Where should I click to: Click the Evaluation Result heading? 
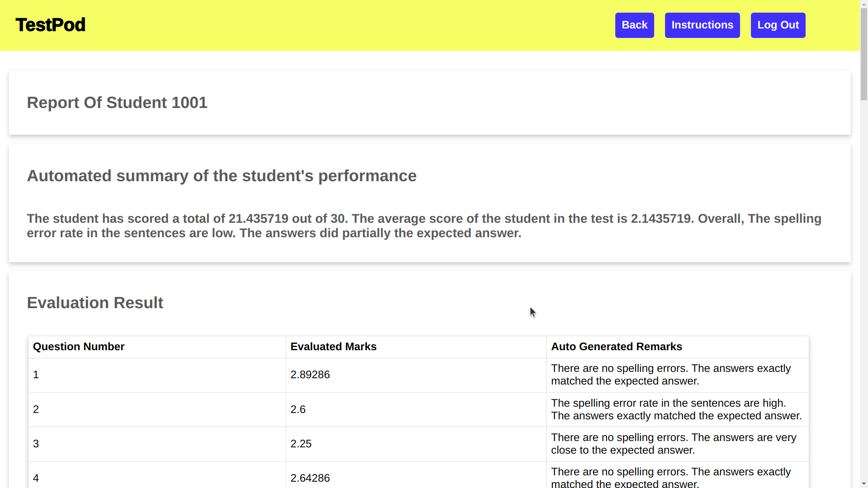[95, 303]
